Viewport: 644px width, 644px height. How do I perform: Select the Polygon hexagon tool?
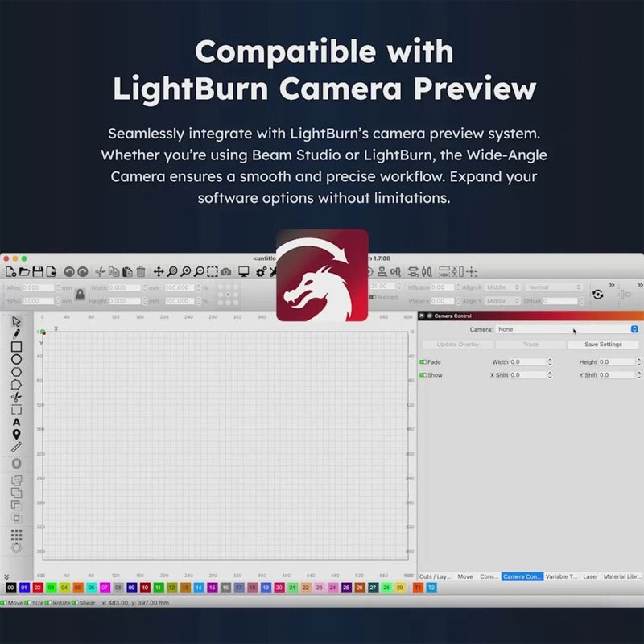tap(16, 372)
